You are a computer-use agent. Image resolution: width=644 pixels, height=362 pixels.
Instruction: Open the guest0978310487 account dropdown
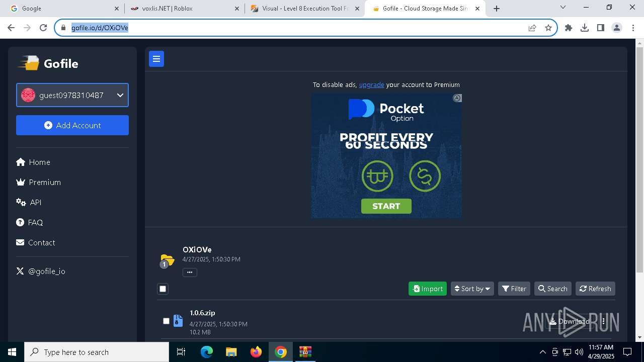(72, 95)
